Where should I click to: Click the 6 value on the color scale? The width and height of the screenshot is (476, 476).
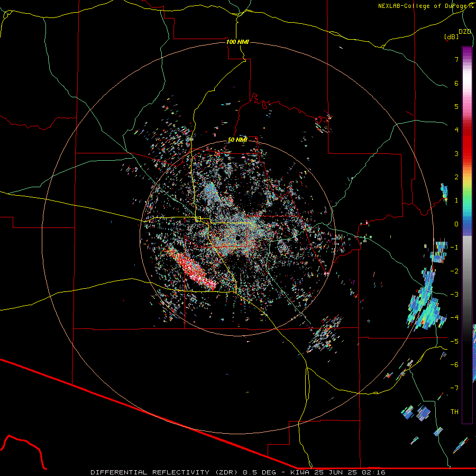(x=456, y=83)
